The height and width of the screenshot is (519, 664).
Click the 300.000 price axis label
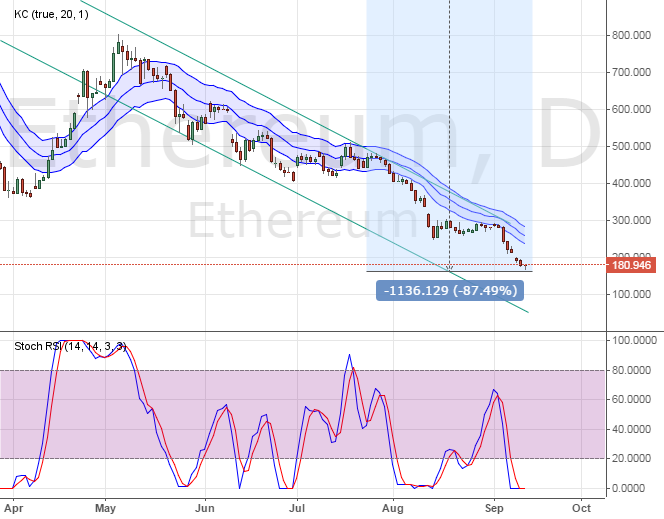[x=631, y=220]
